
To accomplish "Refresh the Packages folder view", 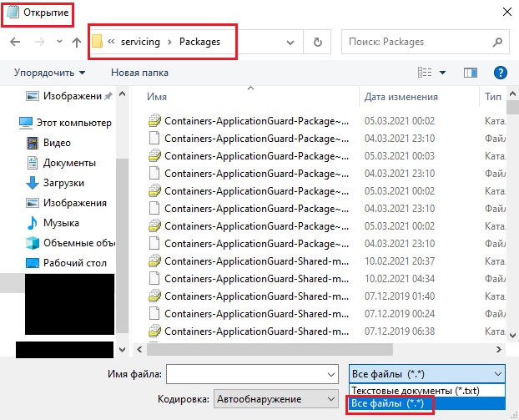I will tap(317, 42).
